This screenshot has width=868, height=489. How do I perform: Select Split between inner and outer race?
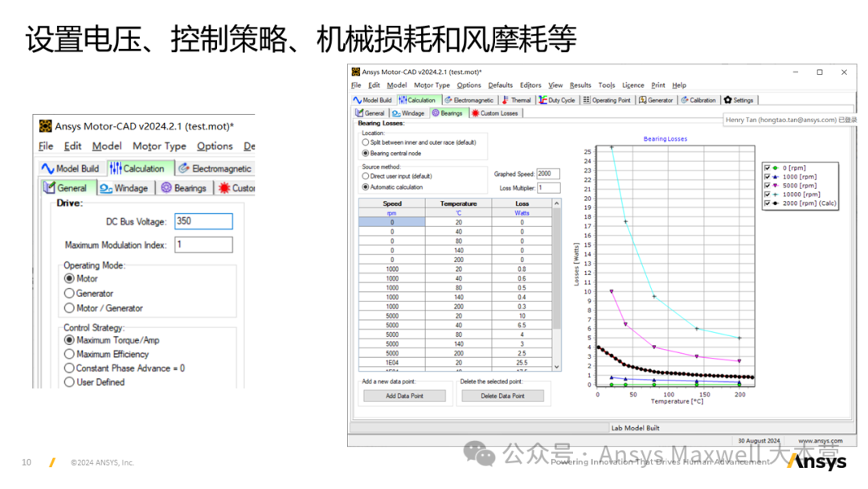pos(366,142)
